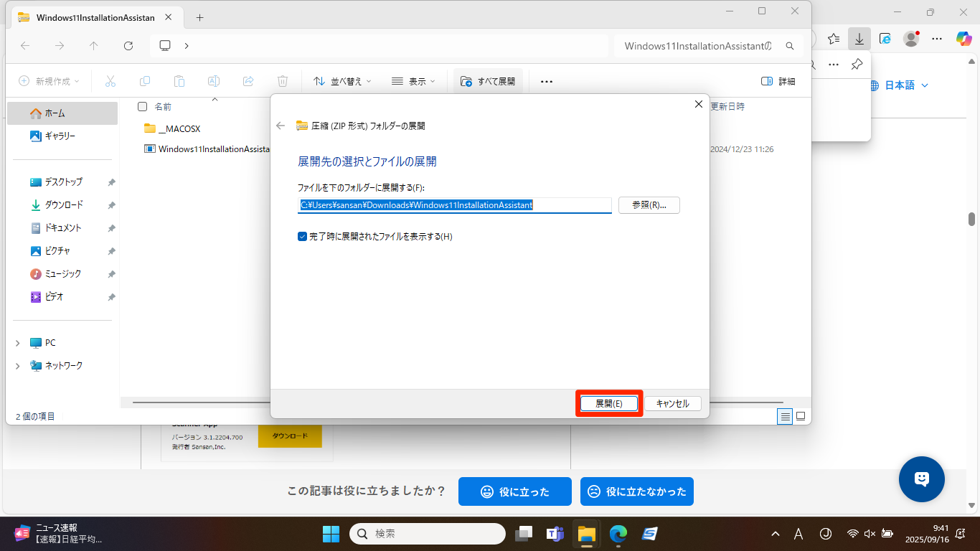Open a new Explorer tab with plus icon

tap(199, 17)
